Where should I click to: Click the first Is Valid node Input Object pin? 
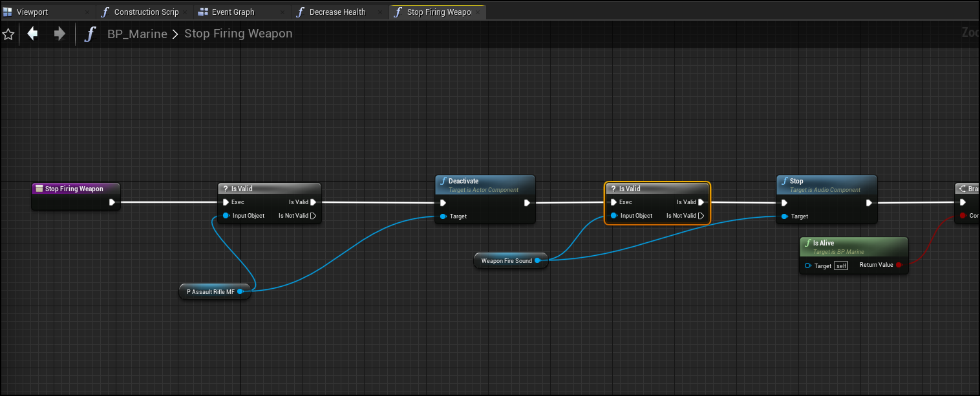click(x=226, y=216)
